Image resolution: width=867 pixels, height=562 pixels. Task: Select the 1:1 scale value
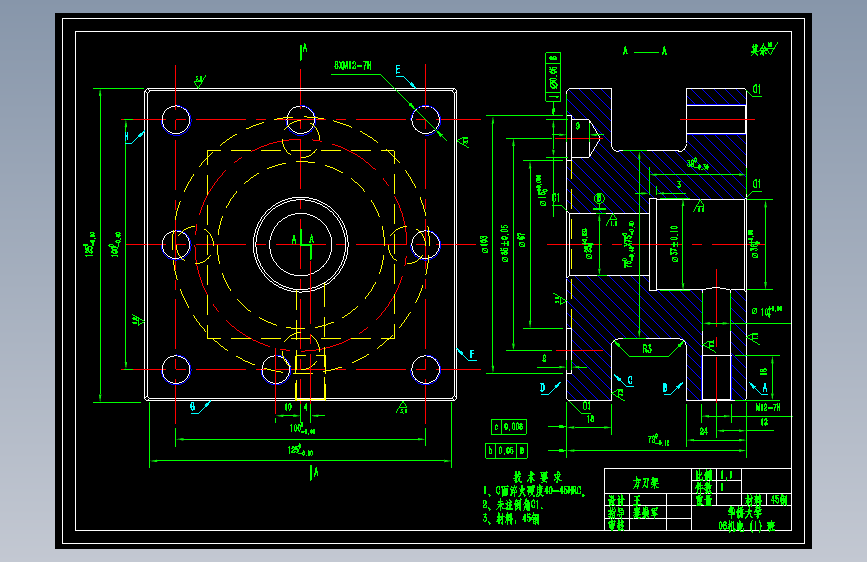[726, 475]
